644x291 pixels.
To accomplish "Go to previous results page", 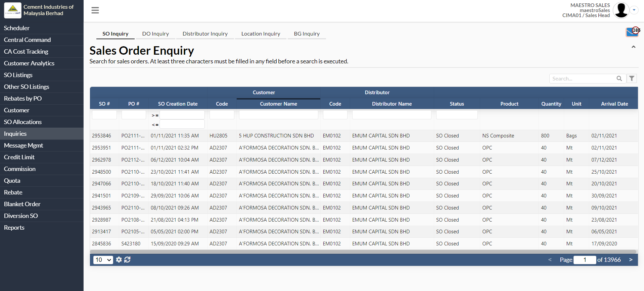I will 550,260.
